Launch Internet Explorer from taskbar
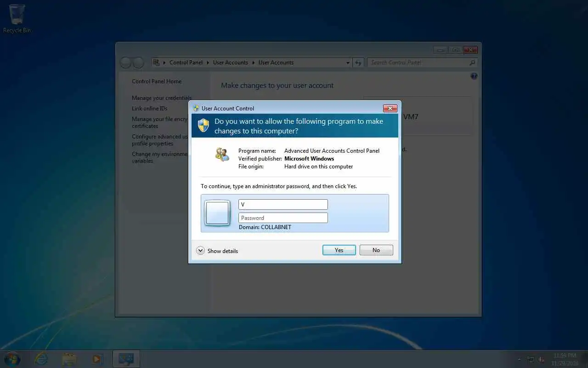The width and height of the screenshot is (588, 368). click(41, 359)
